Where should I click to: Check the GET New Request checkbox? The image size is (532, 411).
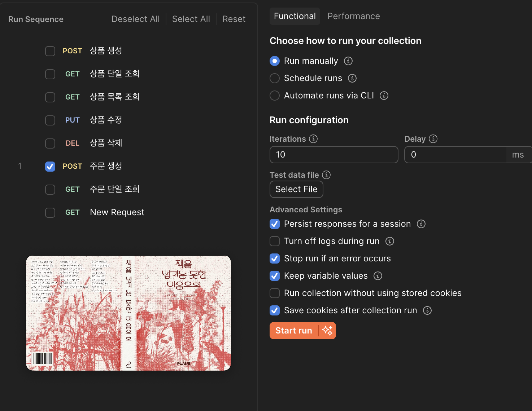pos(50,213)
